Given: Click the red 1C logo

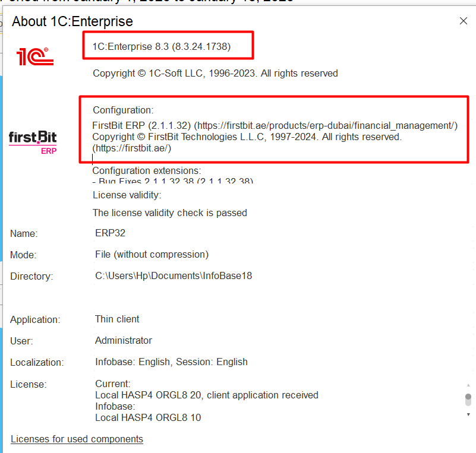Looking at the screenshot, I should [x=35, y=56].
